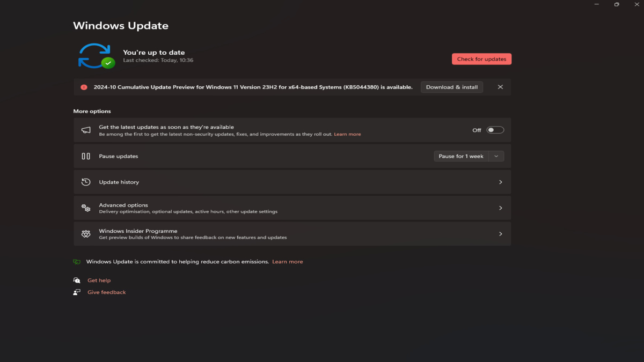Click the pause updates icon
The image size is (644, 362).
pos(86,156)
